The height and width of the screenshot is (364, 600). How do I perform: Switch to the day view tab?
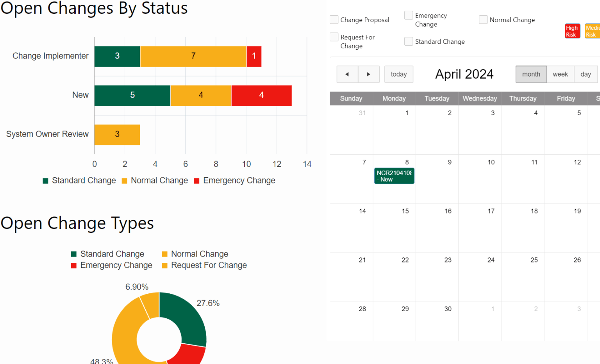tap(586, 74)
